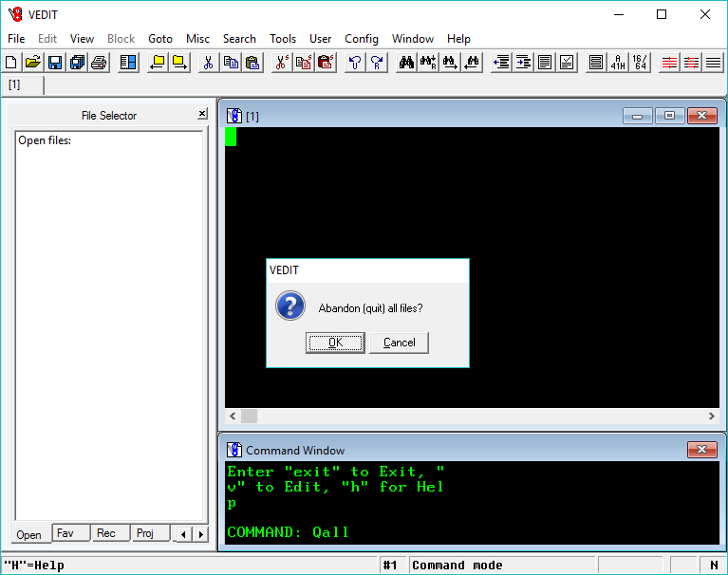Screen dimensions: 728x575
Task: Open the Tools menu
Action: (x=283, y=39)
